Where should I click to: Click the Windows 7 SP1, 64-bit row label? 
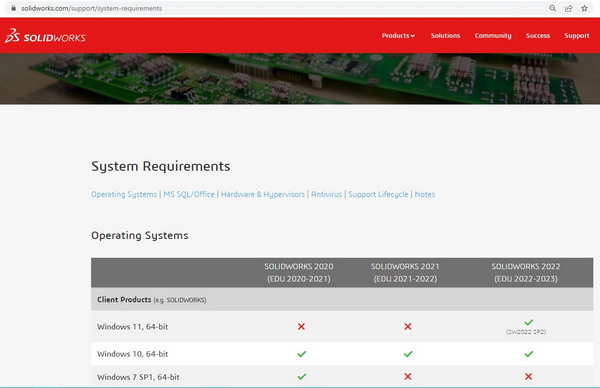138,377
